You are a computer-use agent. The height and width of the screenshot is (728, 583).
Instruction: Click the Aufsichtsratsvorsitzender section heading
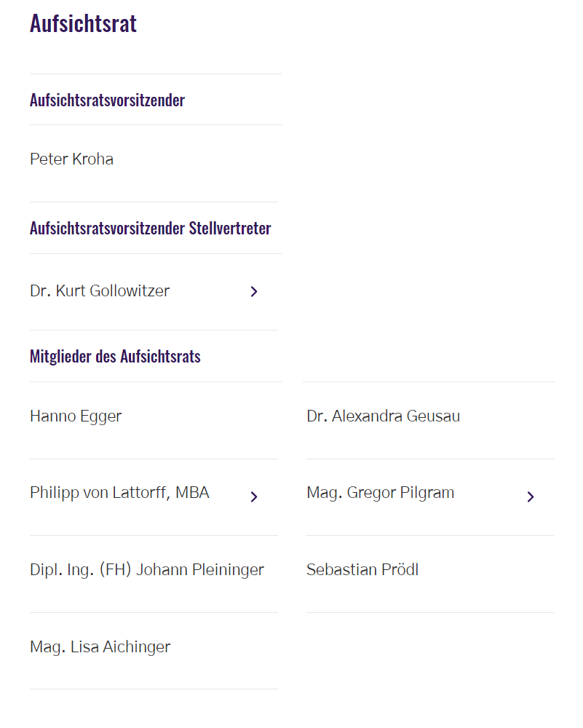pos(107,100)
